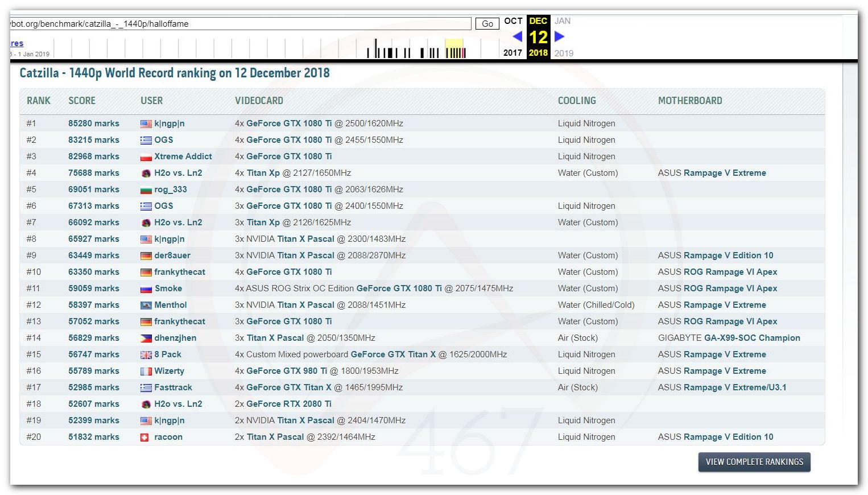Screen dimensions: 868x495
Task: Click team icon beside rank #4 H2o vs. Ln2
Action: point(146,174)
